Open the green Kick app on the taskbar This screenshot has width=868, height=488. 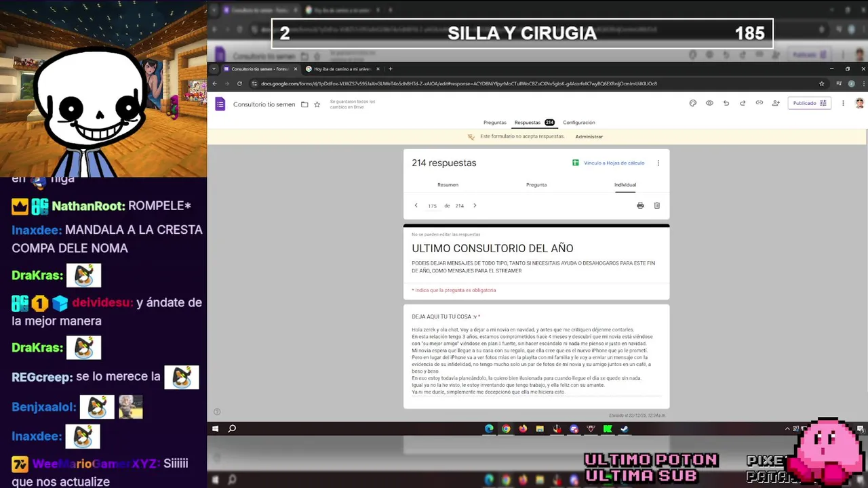608,428
